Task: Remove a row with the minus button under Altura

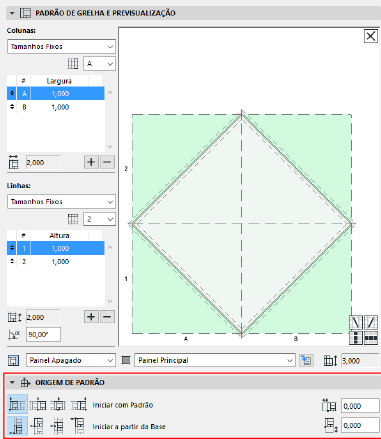Action: pyautogui.click(x=107, y=317)
